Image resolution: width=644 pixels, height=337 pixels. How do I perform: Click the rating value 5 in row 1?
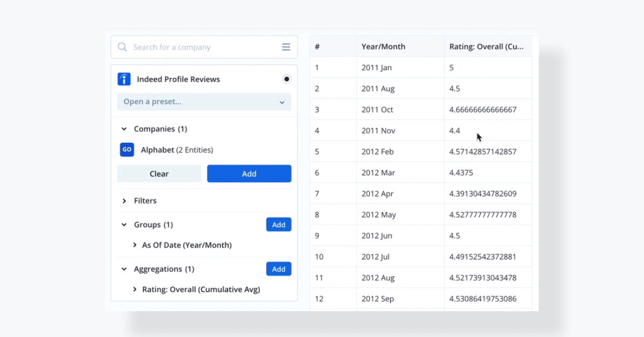click(x=451, y=68)
